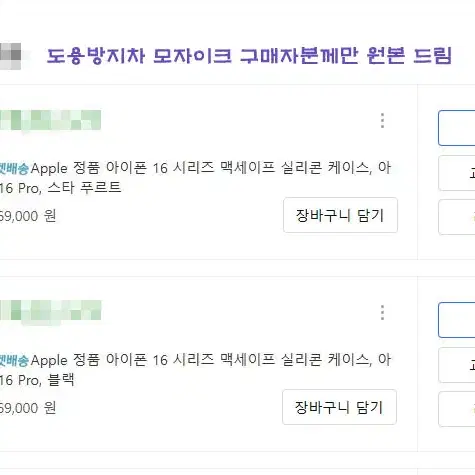This screenshot has height=475, width=475.
Task: Click star review button beside 스타 푸르트 order
Action: click(x=457, y=217)
